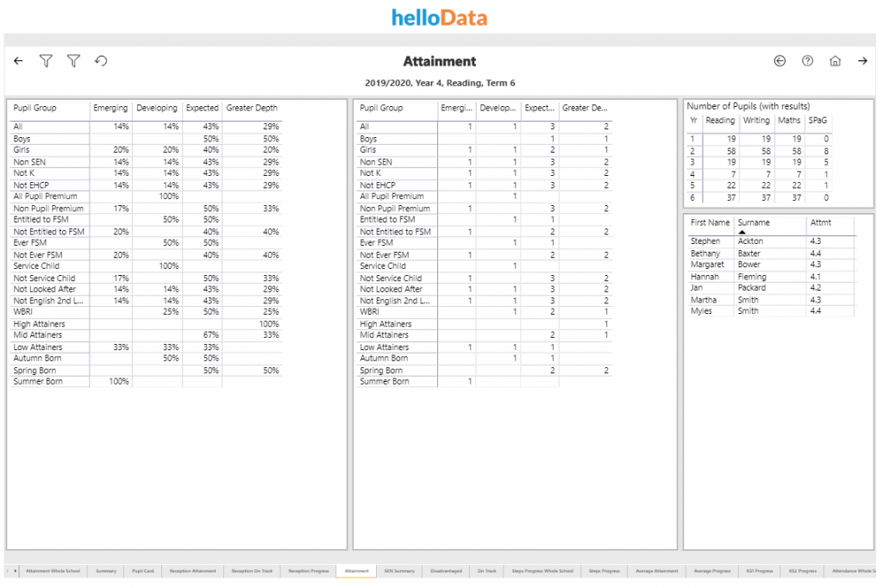883x588 pixels.
Task: Click the second filter funnel icon
Action: point(73,61)
